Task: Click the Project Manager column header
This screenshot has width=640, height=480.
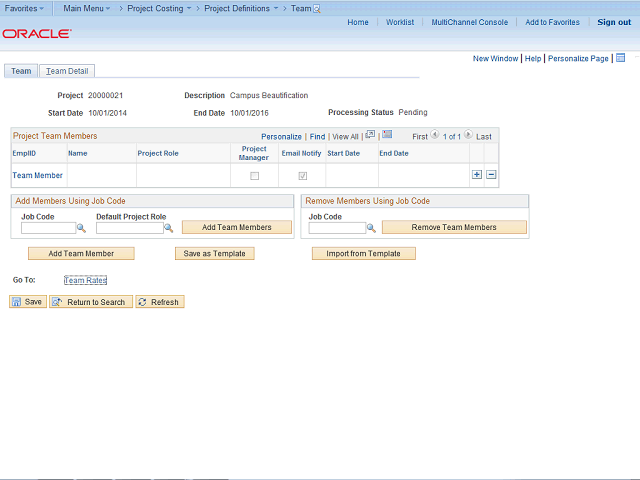Action: pos(254,153)
